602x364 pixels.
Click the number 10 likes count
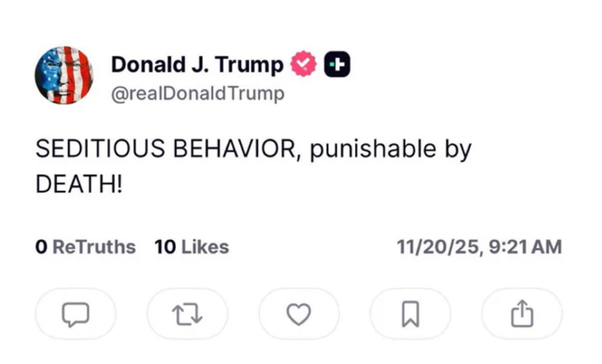(165, 247)
